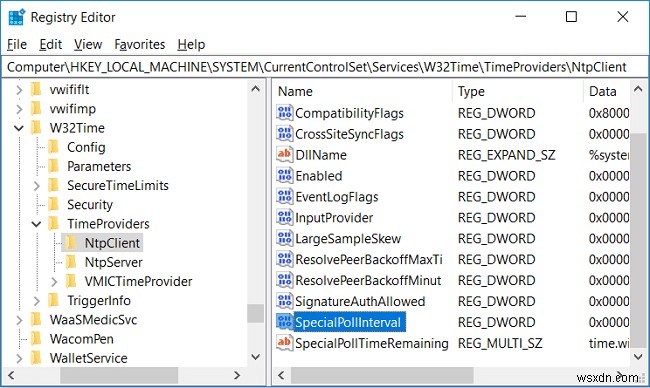
Task: Select the TriggerInfo key label
Action: 99,301
